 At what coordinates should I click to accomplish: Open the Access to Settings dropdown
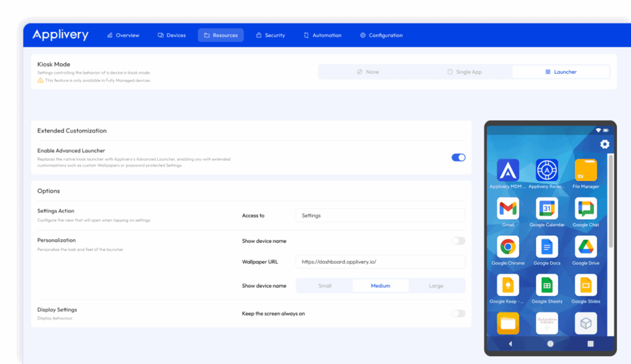[380, 215]
